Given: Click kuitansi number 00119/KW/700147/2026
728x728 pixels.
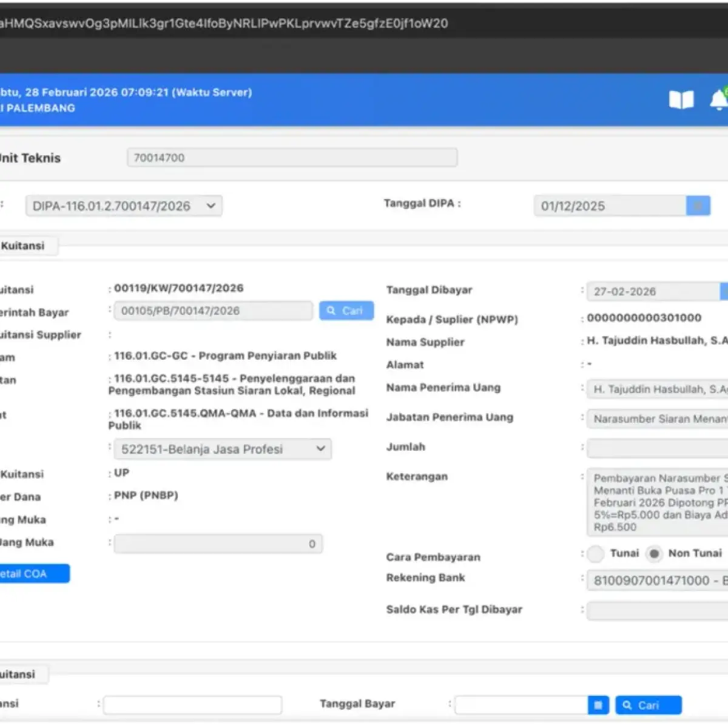Looking at the screenshot, I should pos(179,288).
